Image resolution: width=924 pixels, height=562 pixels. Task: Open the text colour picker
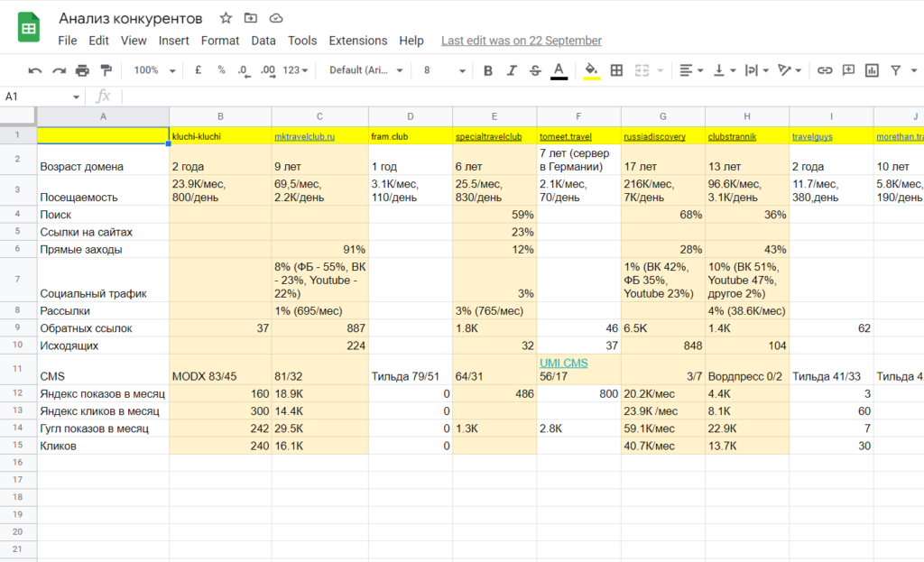[x=559, y=70]
